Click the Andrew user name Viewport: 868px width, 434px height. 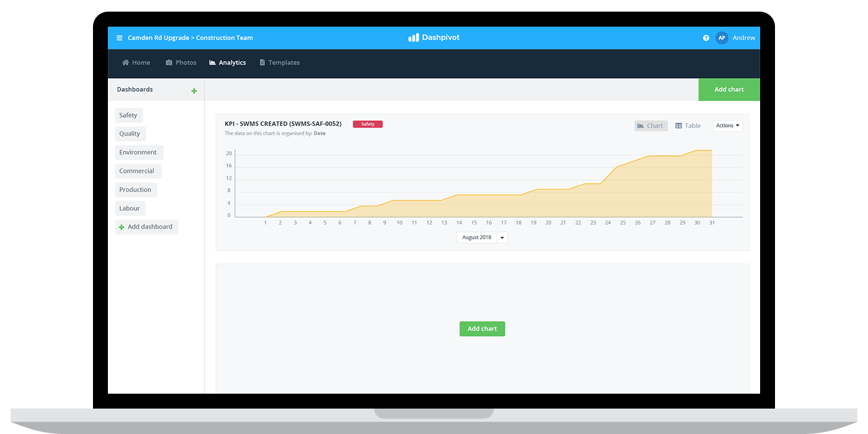point(744,38)
